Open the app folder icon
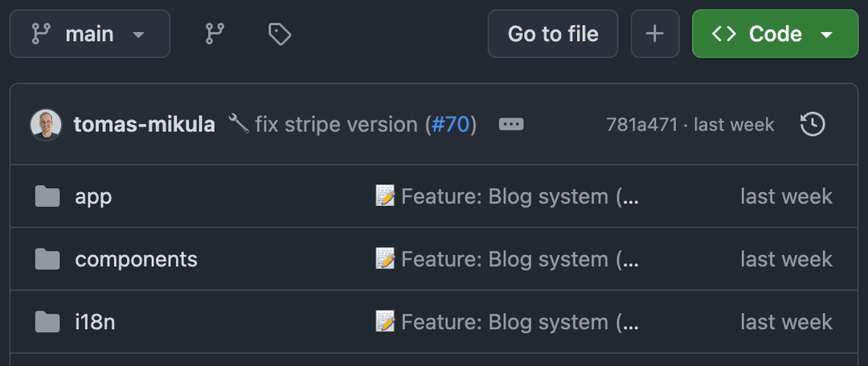 tap(47, 196)
